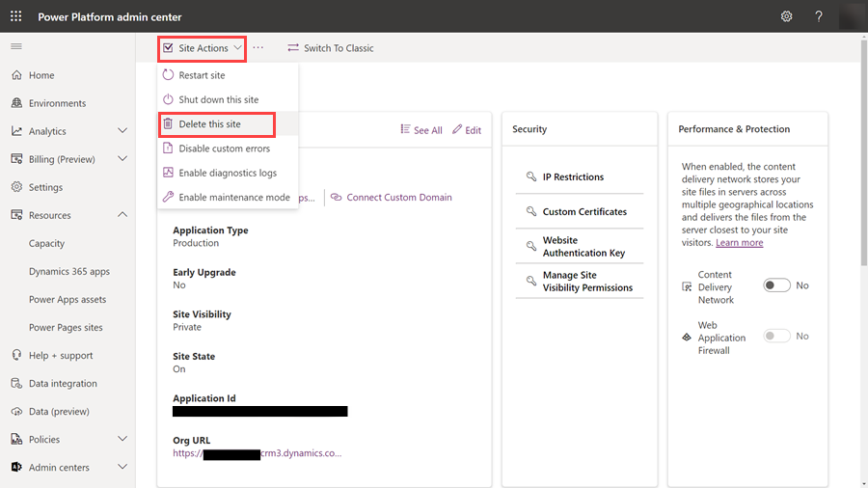Viewport: 868px width, 488px height.
Task: Click Connect Custom Domain link
Action: tap(392, 197)
